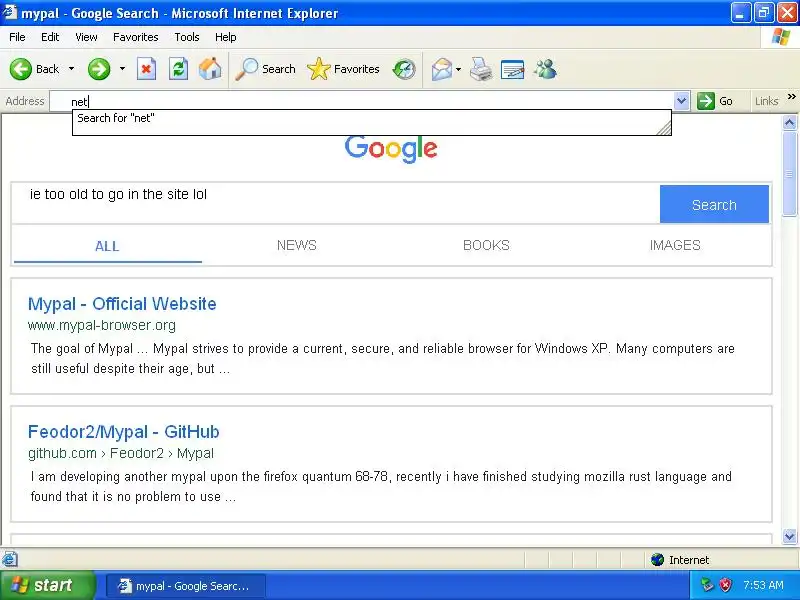Stop loading with the red X icon
This screenshot has height=600, width=800.
tap(146, 69)
